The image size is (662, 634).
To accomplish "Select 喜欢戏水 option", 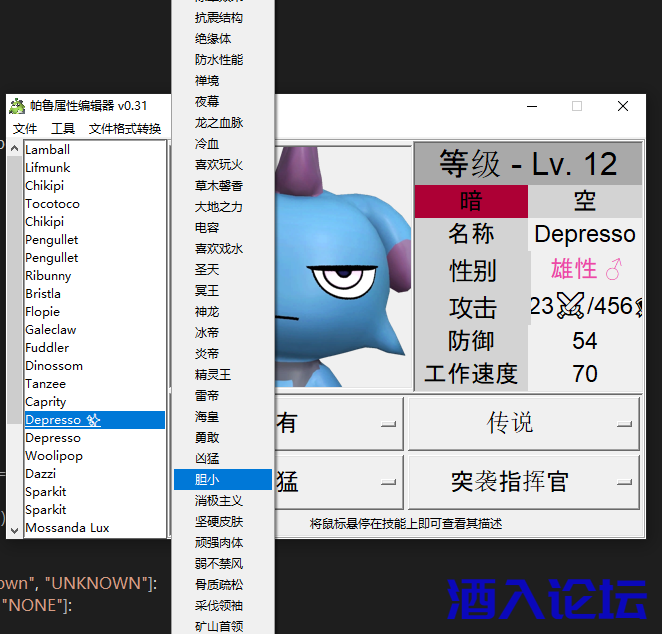I will pyautogui.click(x=223, y=249).
